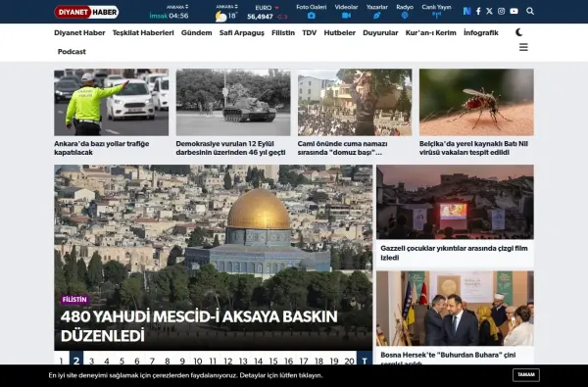Screen dimensions: 588x387
Task: Open the Radyo icon
Action: (x=405, y=16)
